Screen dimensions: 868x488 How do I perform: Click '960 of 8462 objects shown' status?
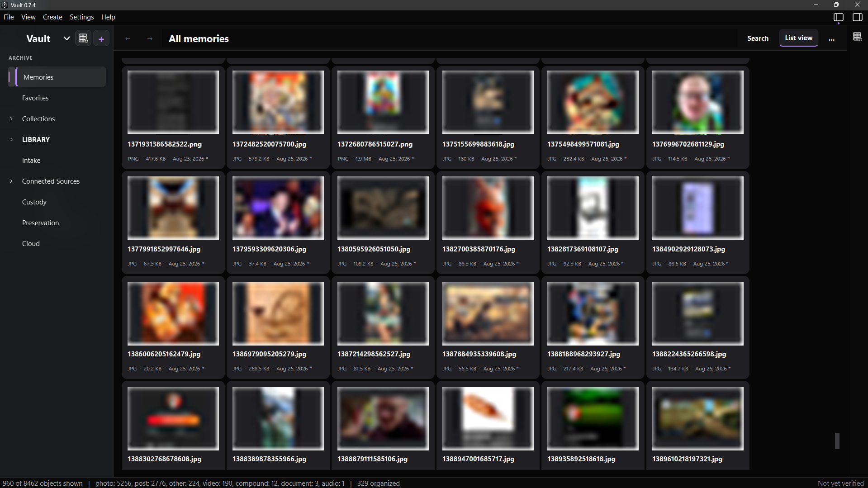click(x=43, y=483)
